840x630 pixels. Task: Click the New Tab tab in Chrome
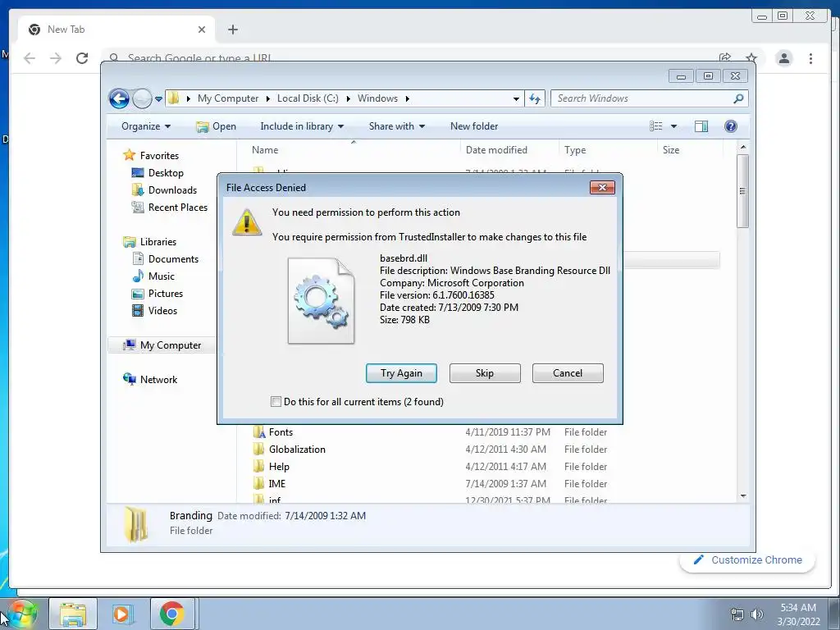click(x=116, y=30)
